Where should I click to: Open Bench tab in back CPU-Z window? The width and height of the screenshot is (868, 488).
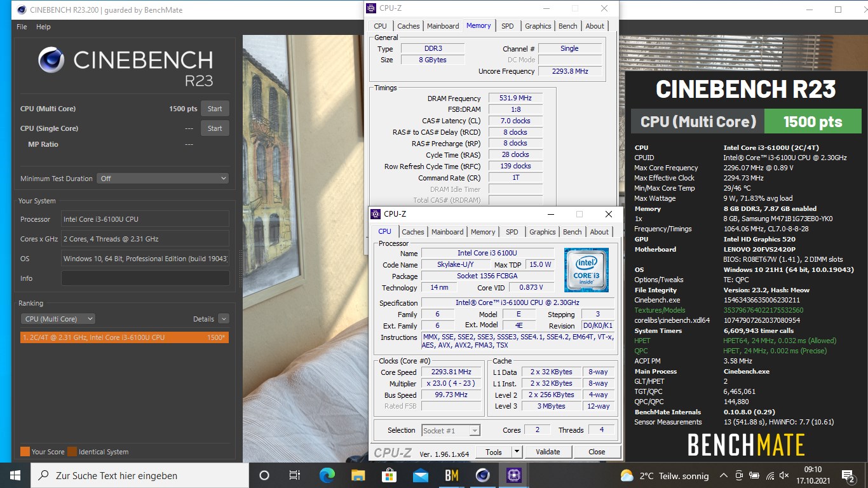click(567, 26)
